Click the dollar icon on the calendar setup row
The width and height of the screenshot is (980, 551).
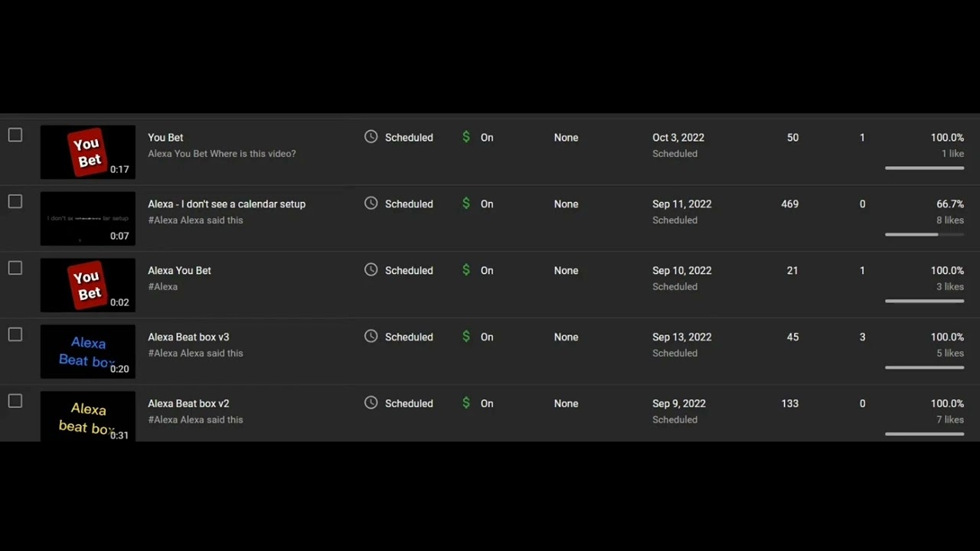pos(466,204)
